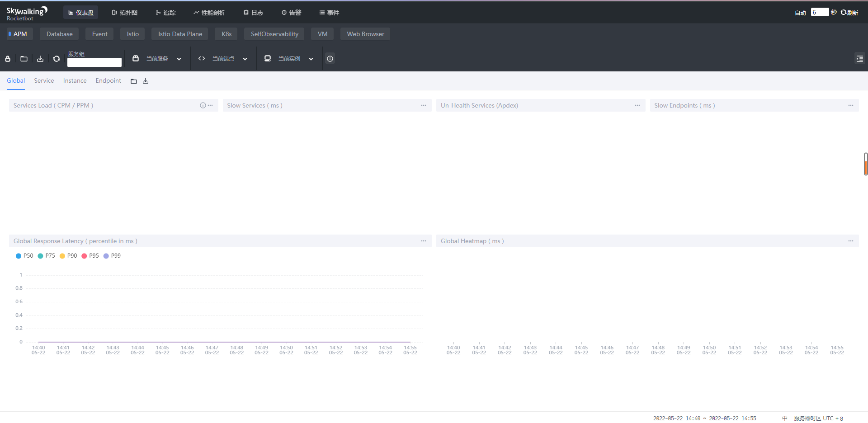Open the 性能剖析 profiling menu
Viewport: 868px width, 423px height.
pos(209,13)
